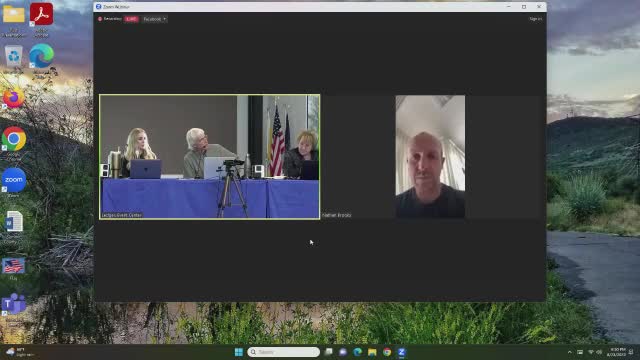Open network settings in system tray
The width and height of the screenshot is (640, 360).
click(591, 352)
